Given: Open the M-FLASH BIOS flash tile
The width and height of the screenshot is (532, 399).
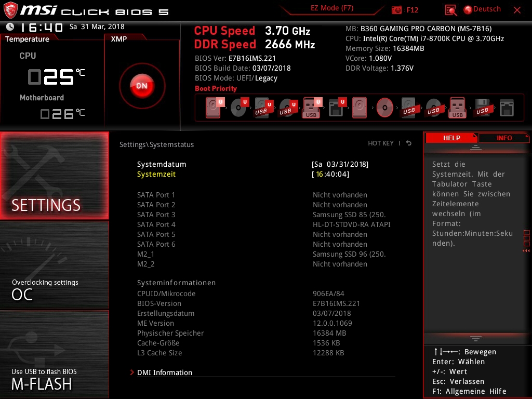Looking at the screenshot, I should pyautogui.click(x=54, y=354).
